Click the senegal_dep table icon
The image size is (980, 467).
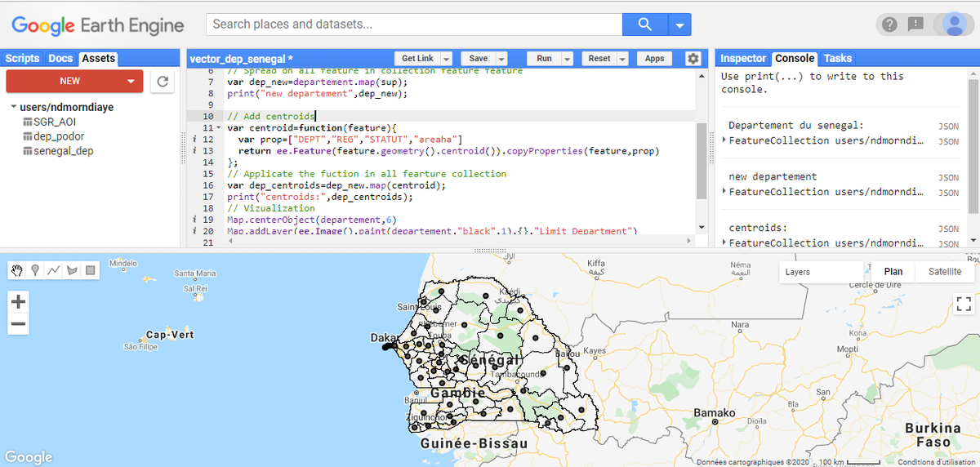[x=27, y=151]
